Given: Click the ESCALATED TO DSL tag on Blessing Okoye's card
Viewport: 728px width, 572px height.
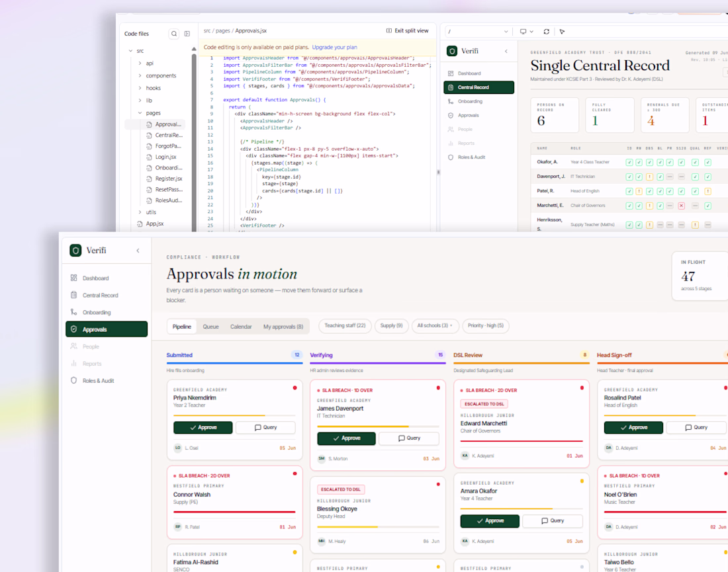Looking at the screenshot, I should pyautogui.click(x=341, y=489).
